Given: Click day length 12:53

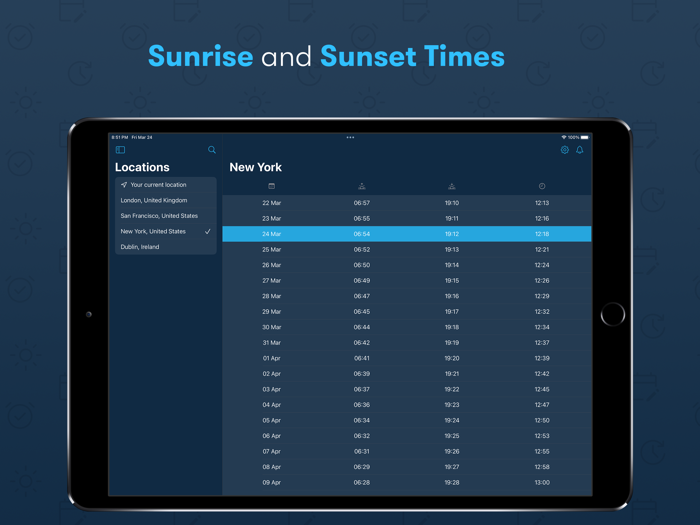Looking at the screenshot, I should click(x=542, y=436).
